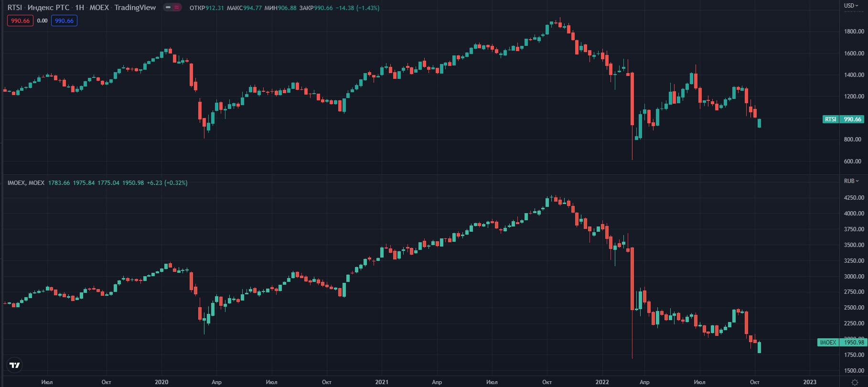
Task: Click the 4250.00 level on the RUB price scale
Action: (x=854, y=198)
